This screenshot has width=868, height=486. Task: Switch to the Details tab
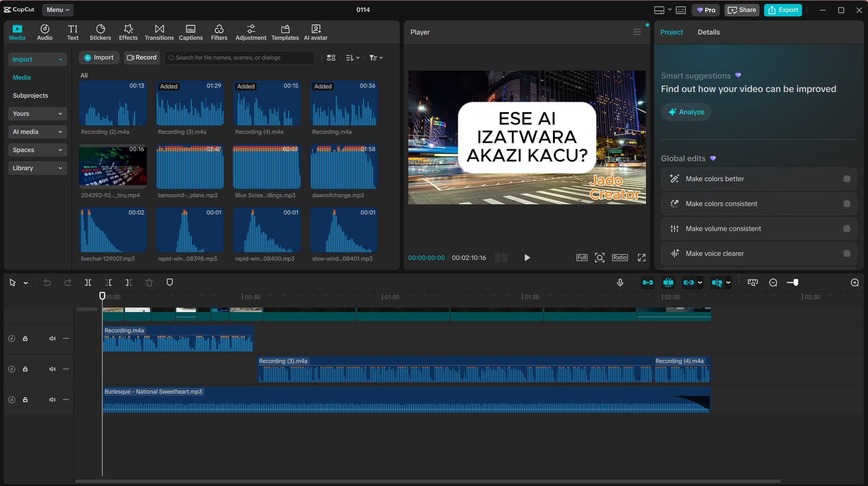pos(709,32)
